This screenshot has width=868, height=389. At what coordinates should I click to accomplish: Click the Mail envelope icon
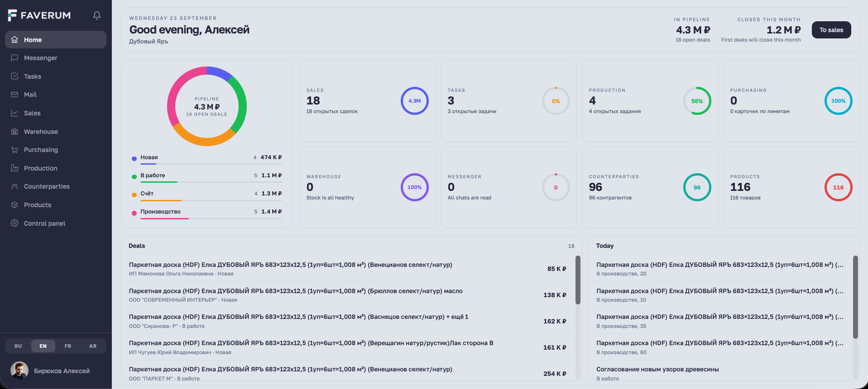tap(14, 95)
